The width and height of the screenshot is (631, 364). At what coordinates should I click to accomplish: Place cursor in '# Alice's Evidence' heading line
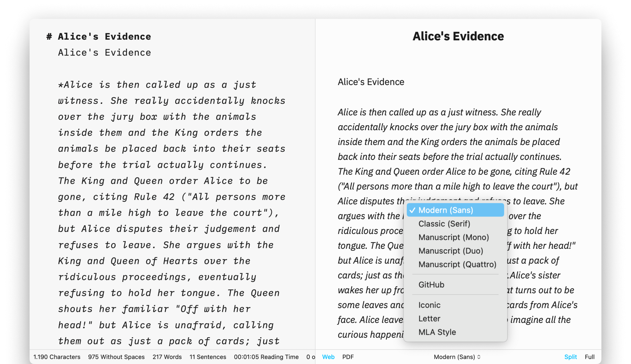[104, 37]
